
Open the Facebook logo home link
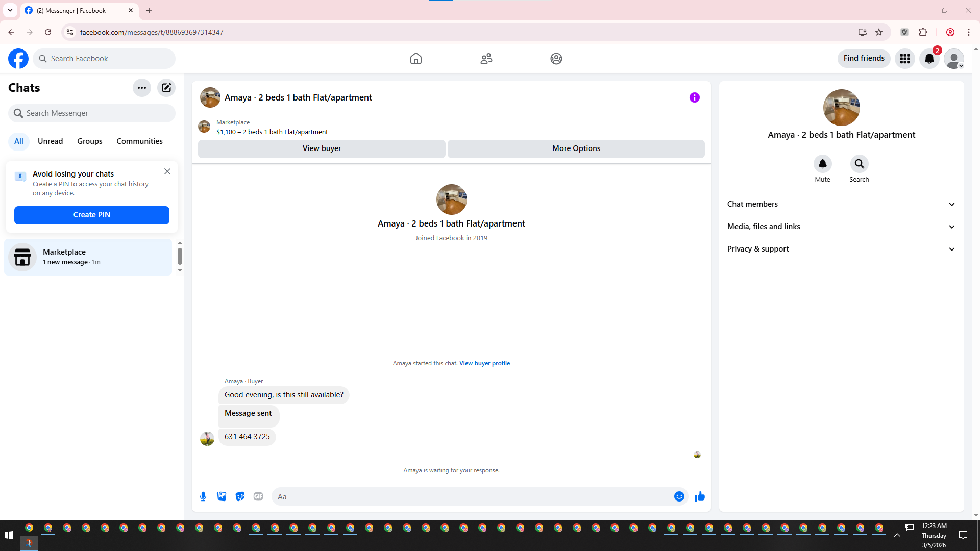(x=18, y=59)
